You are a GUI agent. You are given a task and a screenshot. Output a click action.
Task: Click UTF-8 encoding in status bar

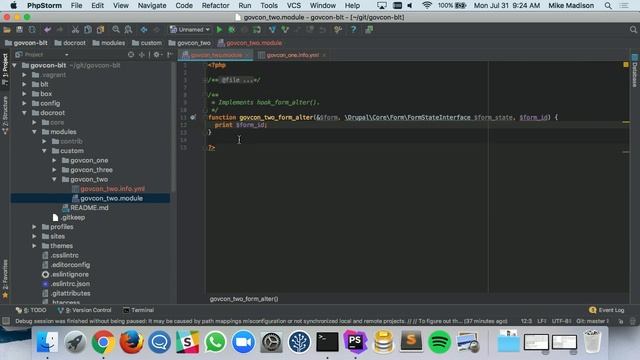[x=561, y=321]
